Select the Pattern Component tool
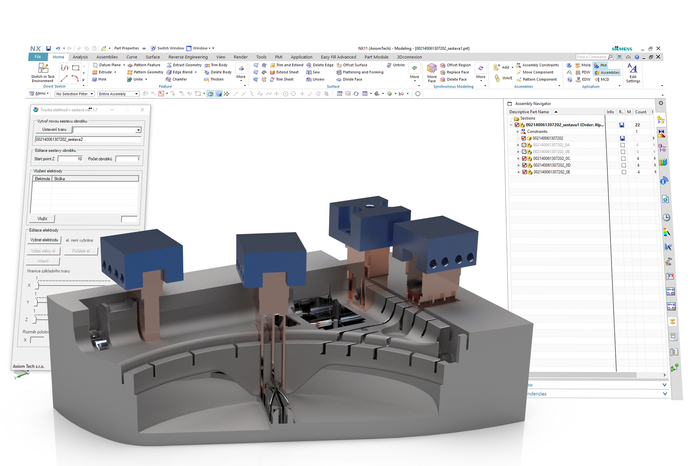This screenshot has height=466, width=700. [x=537, y=79]
